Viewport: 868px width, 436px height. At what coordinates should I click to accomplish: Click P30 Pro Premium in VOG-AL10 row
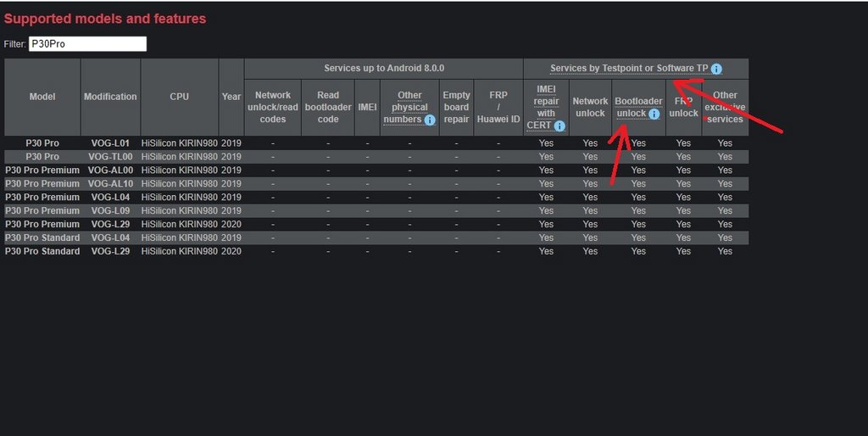click(x=42, y=183)
